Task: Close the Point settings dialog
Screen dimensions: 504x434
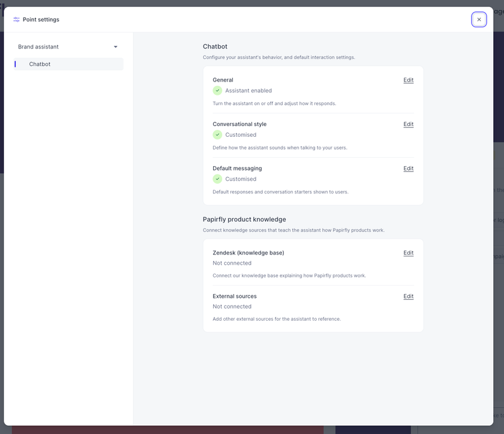Action: pyautogui.click(x=479, y=20)
